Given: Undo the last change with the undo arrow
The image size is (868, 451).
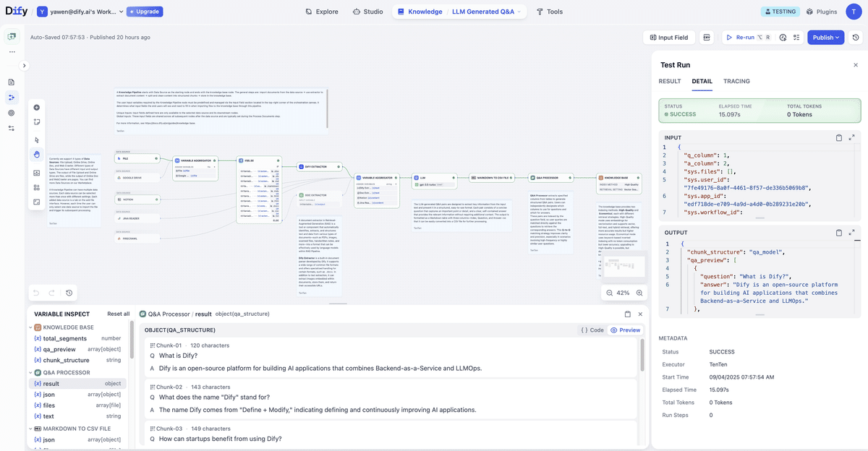Looking at the screenshot, I should [35, 292].
